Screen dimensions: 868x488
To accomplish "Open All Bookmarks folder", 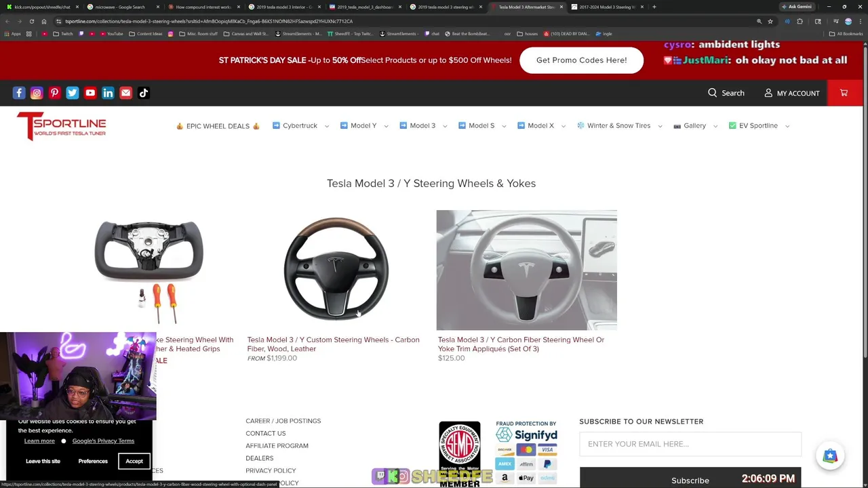I will coord(846,34).
